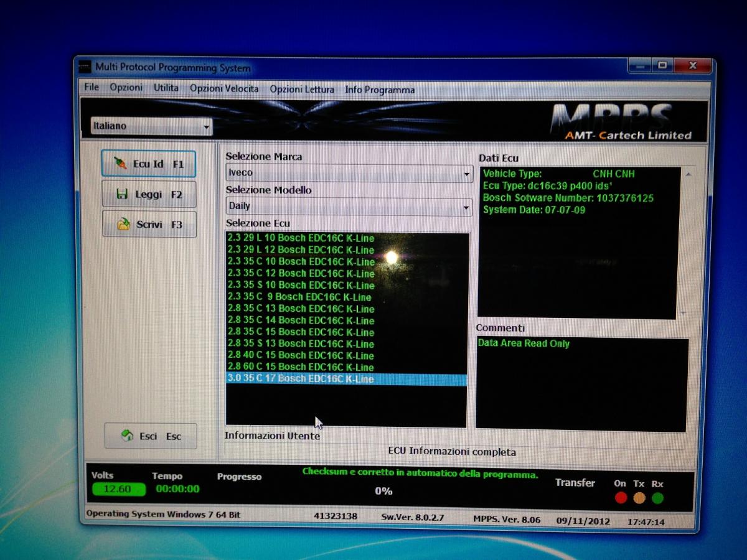Select 2.8 60 C 15 Bosch EDC16C K-Line
This screenshot has height=560, width=747.
346,367
